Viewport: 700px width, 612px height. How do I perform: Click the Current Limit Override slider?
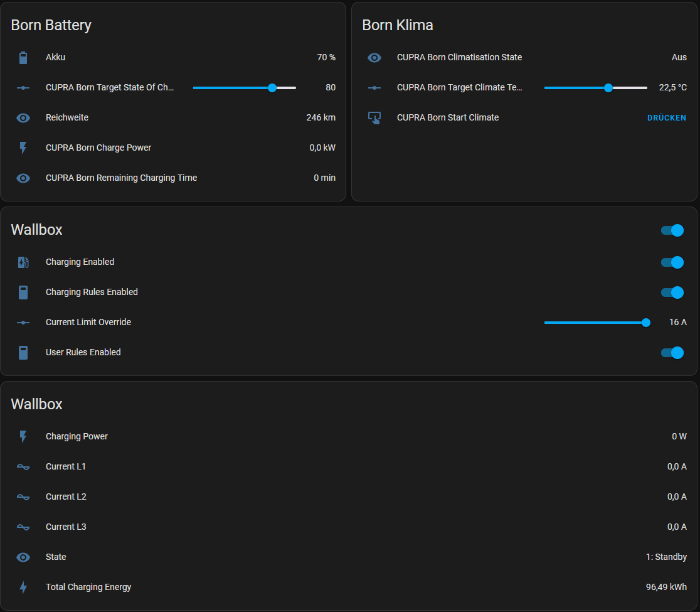(597, 323)
